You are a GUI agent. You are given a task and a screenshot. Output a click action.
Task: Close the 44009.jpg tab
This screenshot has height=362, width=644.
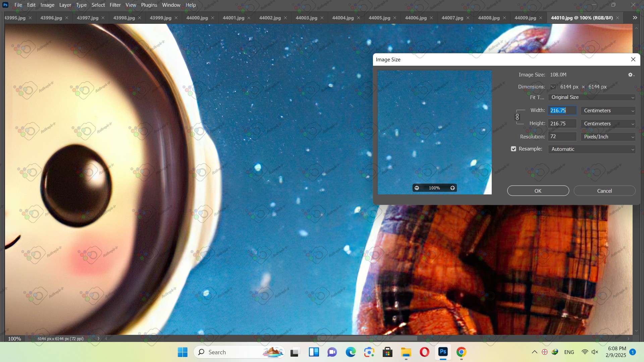tap(541, 18)
